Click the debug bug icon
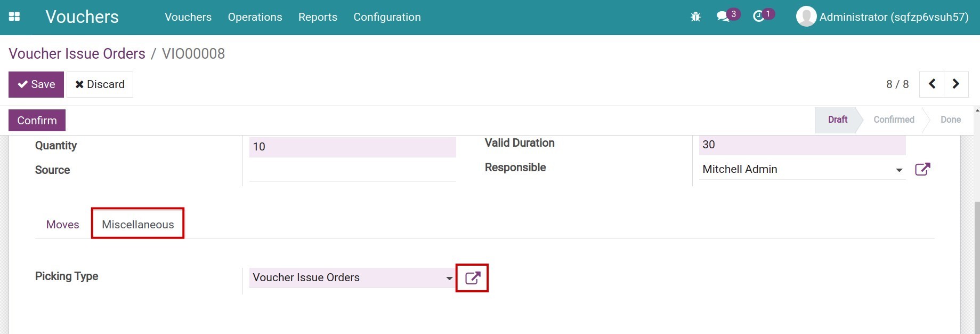The height and width of the screenshot is (334, 980). coord(695,17)
